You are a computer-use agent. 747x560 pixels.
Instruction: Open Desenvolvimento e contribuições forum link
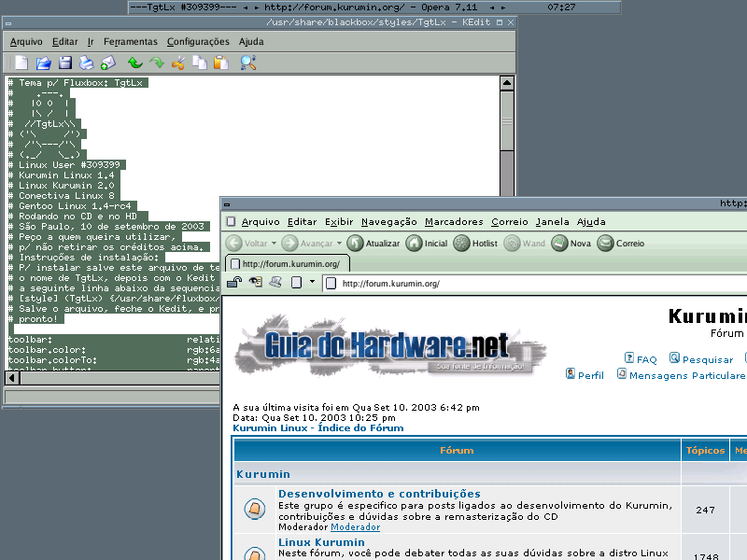point(379,494)
